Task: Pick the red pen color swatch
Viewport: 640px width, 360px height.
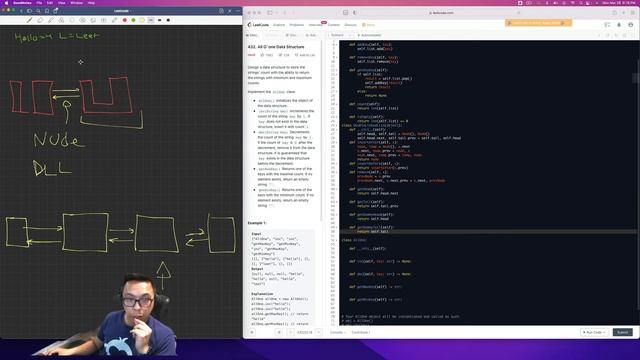Action: [125, 20]
